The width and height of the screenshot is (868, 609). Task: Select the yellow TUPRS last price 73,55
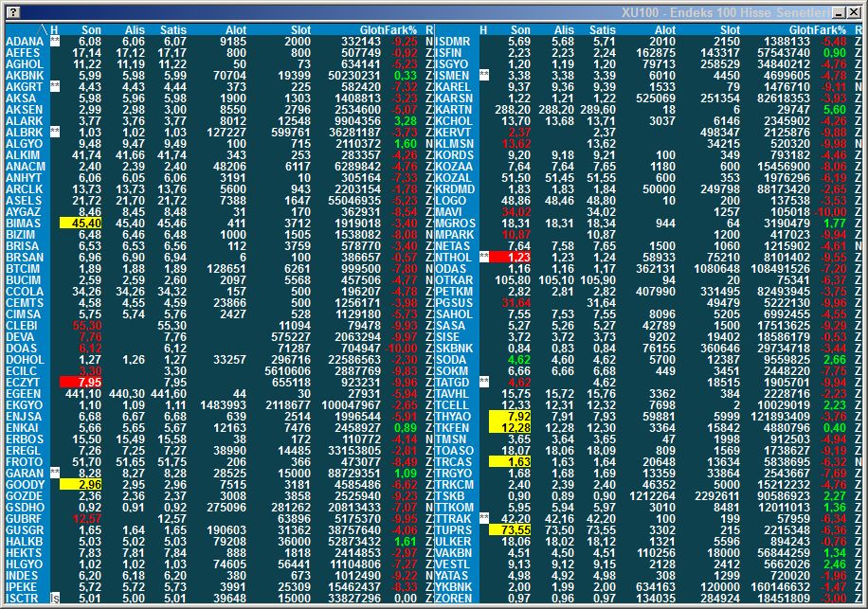[510, 529]
